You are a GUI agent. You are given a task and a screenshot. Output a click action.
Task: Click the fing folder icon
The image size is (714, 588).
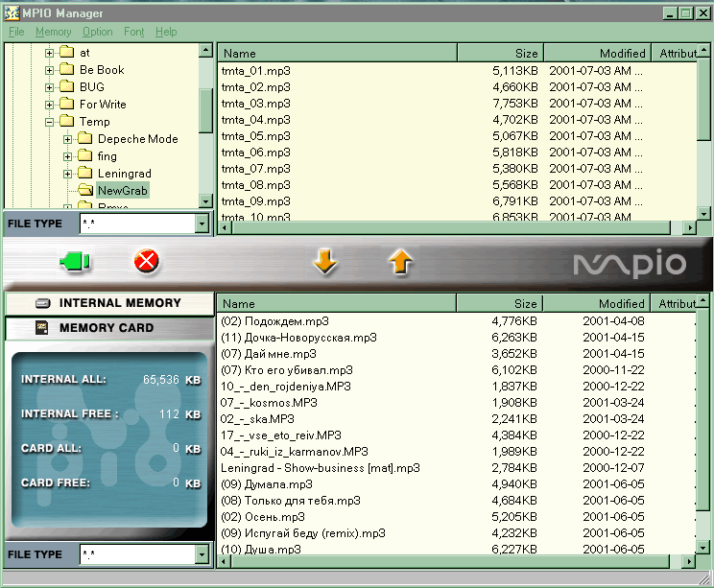[85, 155]
